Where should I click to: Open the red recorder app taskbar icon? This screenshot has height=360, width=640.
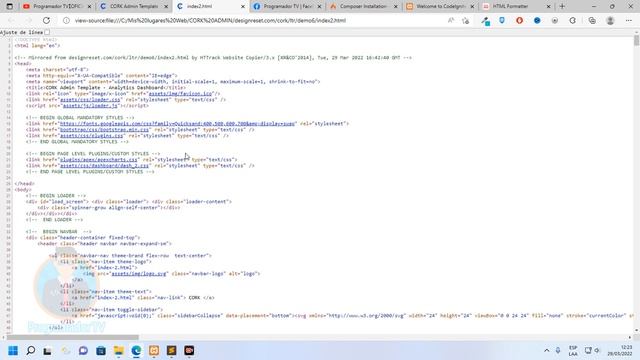click(189, 351)
